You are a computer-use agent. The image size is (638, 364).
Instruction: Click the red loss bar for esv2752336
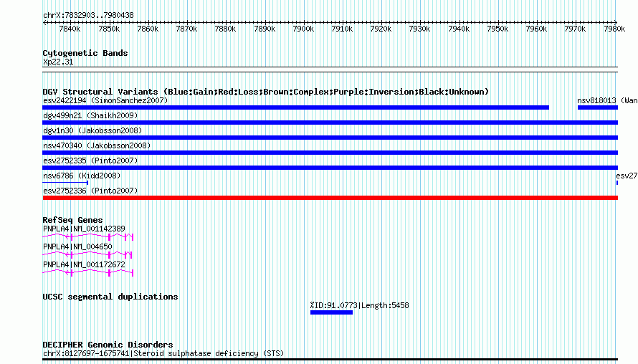click(330, 198)
